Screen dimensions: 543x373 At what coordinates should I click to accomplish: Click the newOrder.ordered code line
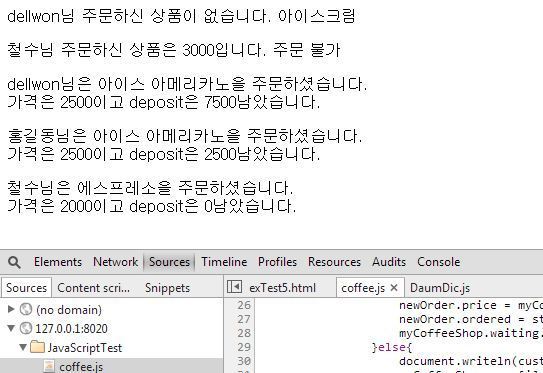pos(471,319)
